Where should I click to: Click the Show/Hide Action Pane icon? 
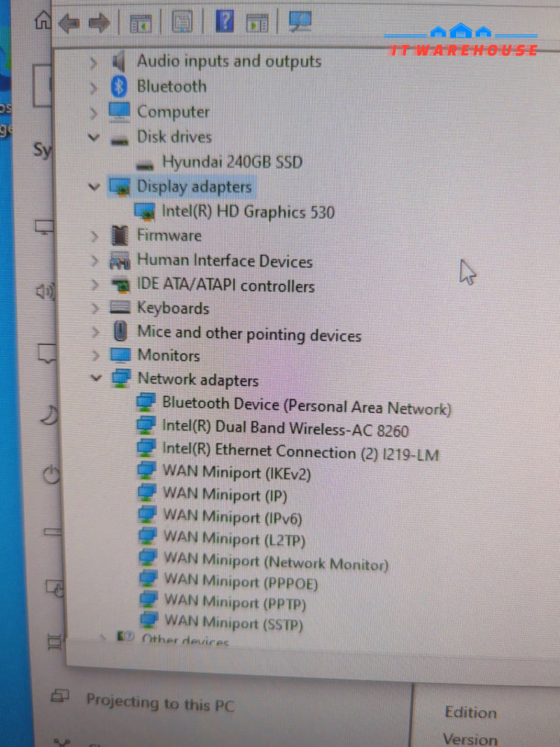[258, 22]
